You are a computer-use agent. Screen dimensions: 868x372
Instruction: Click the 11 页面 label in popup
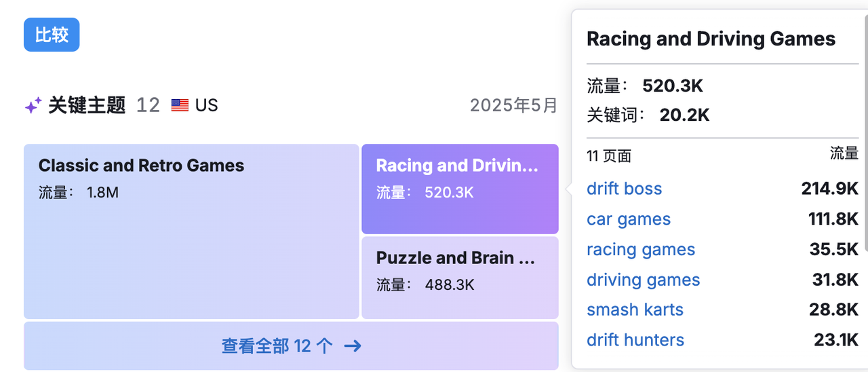pyautogui.click(x=608, y=156)
